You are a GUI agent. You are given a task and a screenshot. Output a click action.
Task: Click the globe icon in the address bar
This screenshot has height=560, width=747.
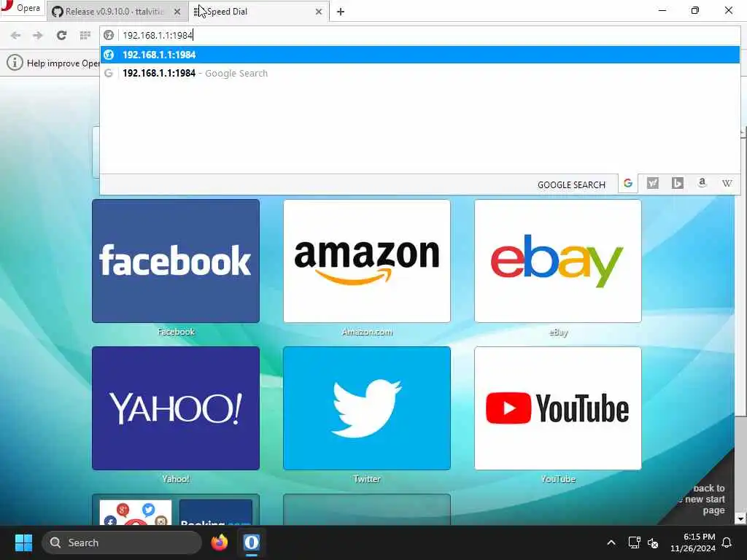point(109,35)
